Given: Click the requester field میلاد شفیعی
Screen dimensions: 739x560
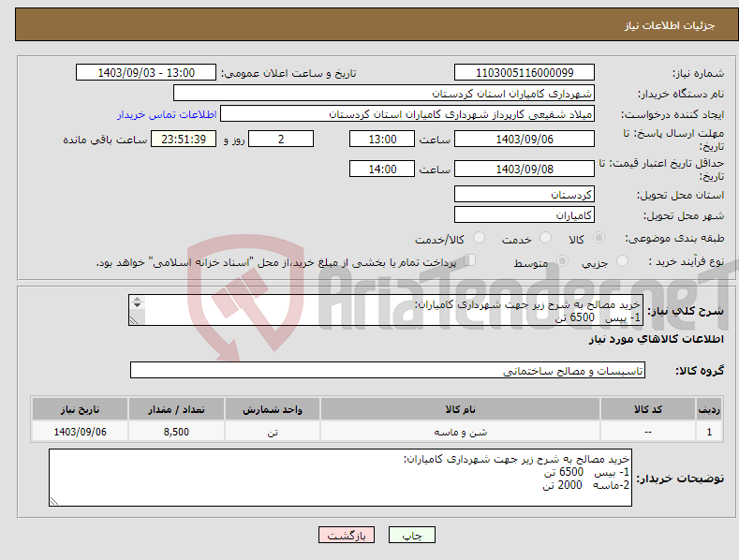Looking at the screenshot, I should point(407,113).
